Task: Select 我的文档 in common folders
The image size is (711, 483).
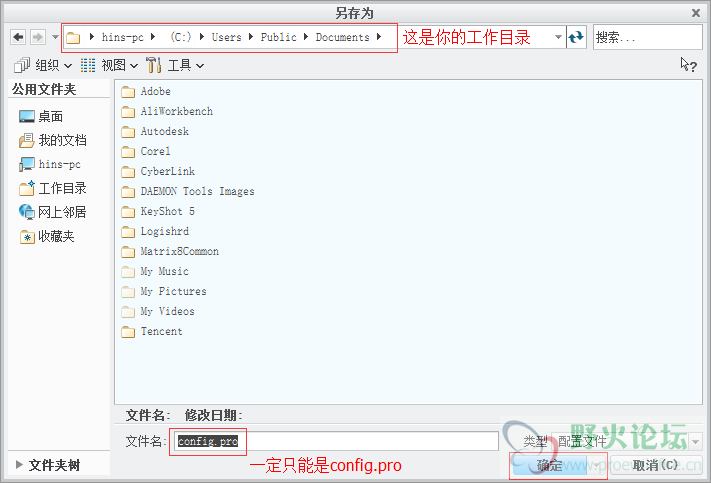Action: [53, 141]
